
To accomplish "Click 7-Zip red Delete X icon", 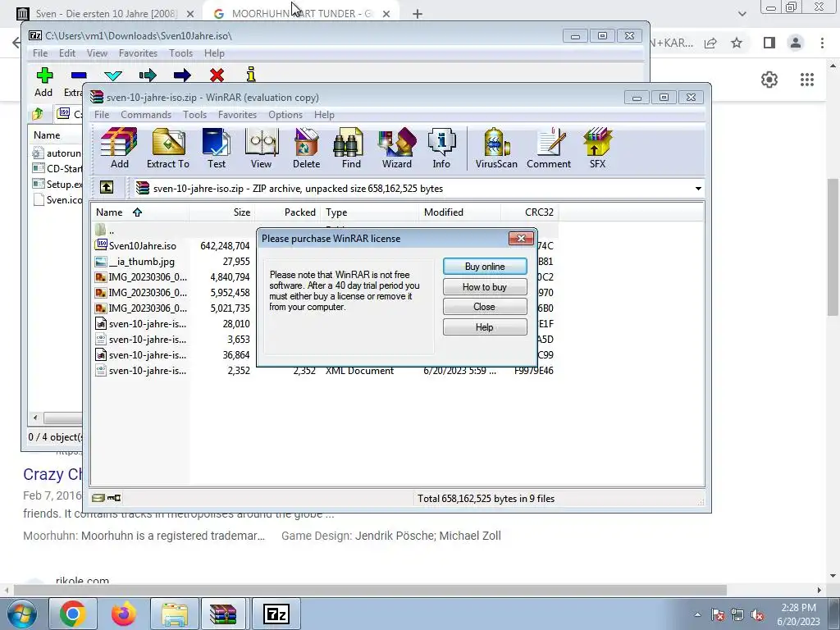I will coord(217,75).
